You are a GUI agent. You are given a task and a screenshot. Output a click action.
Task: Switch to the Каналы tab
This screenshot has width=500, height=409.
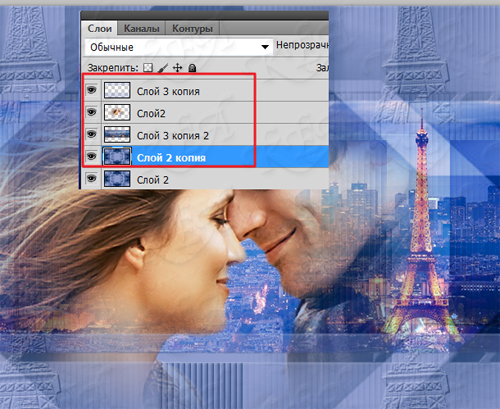[141, 29]
